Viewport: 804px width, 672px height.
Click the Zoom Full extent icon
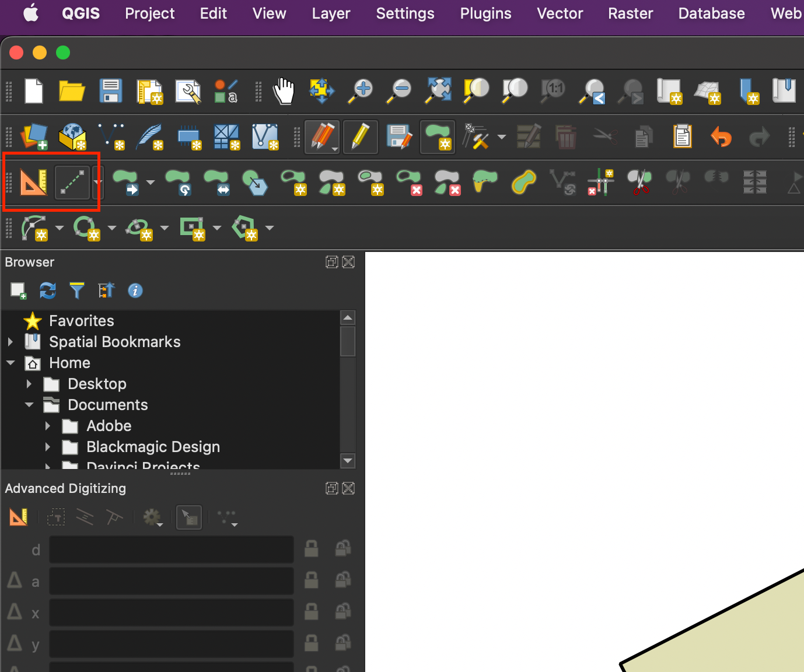438,91
